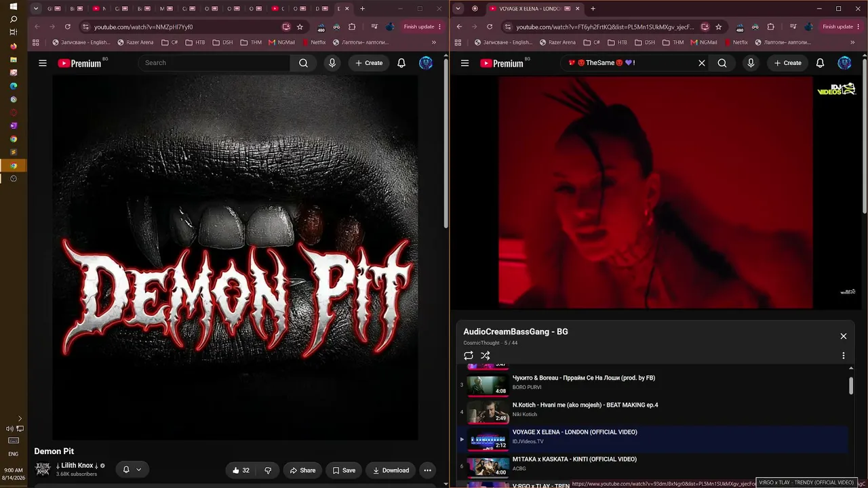
Task: Click address bar URL in left browser
Action: click(144, 27)
